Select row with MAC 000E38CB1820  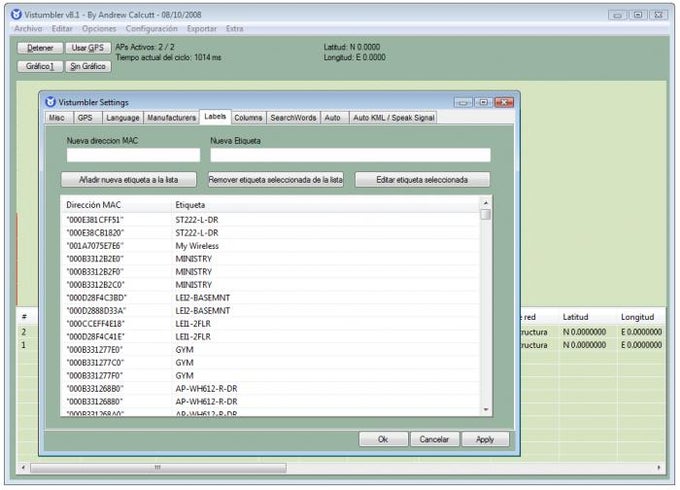(271, 233)
